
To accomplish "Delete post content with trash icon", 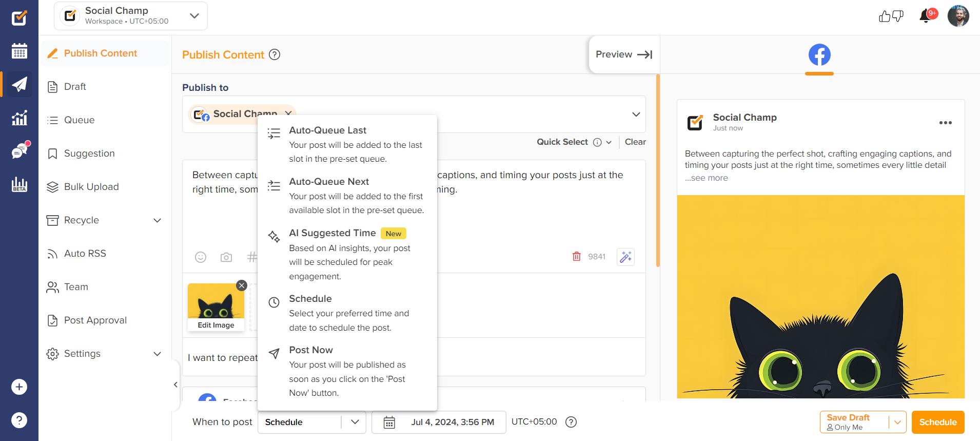I will [x=577, y=256].
